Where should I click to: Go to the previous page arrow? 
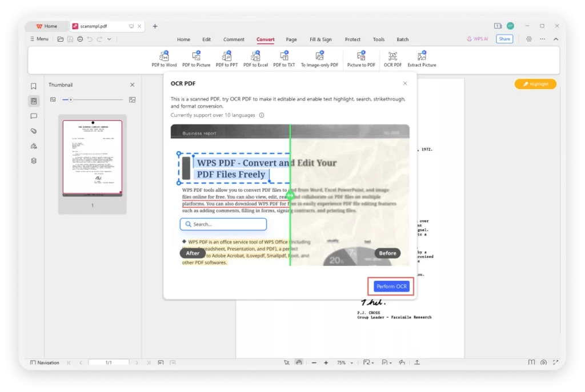[x=81, y=362]
